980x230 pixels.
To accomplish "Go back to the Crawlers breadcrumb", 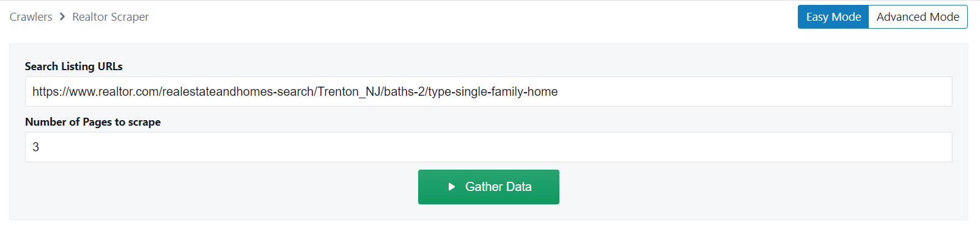I will (x=31, y=17).
